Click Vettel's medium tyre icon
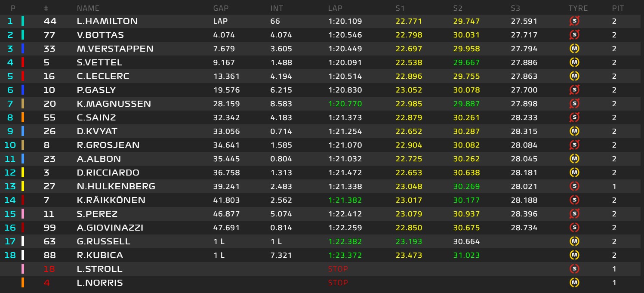Screen dimensions: 644x293 (x=574, y=62)
